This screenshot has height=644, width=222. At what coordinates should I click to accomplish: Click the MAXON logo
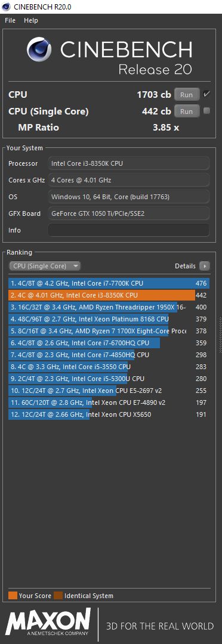tap(48, 622)
